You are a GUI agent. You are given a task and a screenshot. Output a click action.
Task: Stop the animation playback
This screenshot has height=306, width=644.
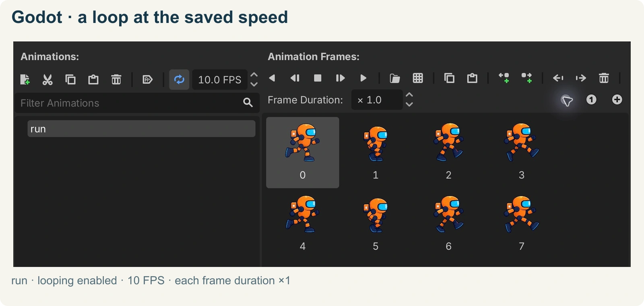[x=318, y=78]
